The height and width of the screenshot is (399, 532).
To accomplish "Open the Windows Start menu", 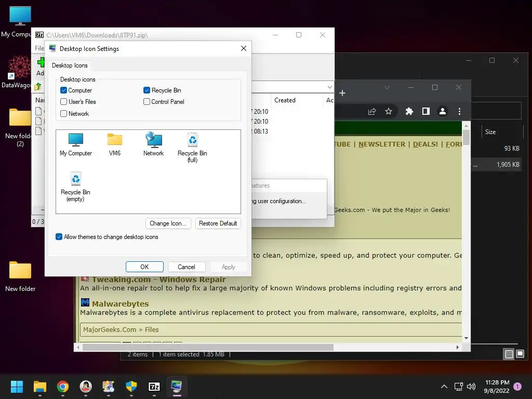I will pos(17,386).
